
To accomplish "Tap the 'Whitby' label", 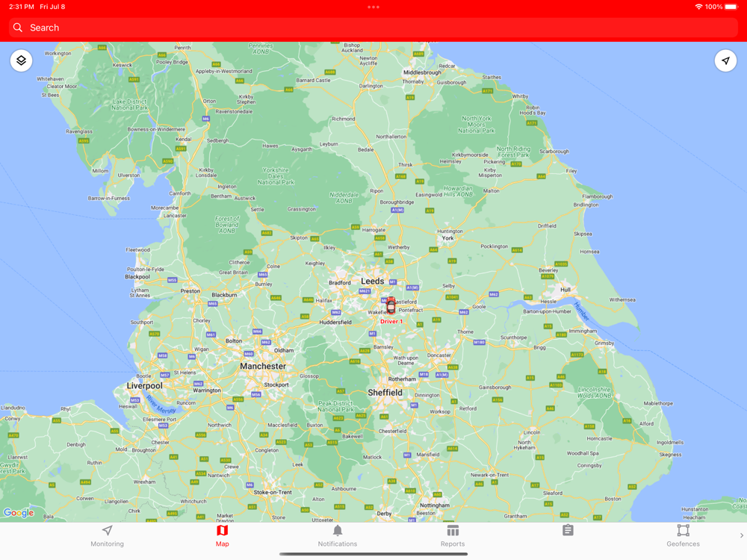I will point(520,96).
